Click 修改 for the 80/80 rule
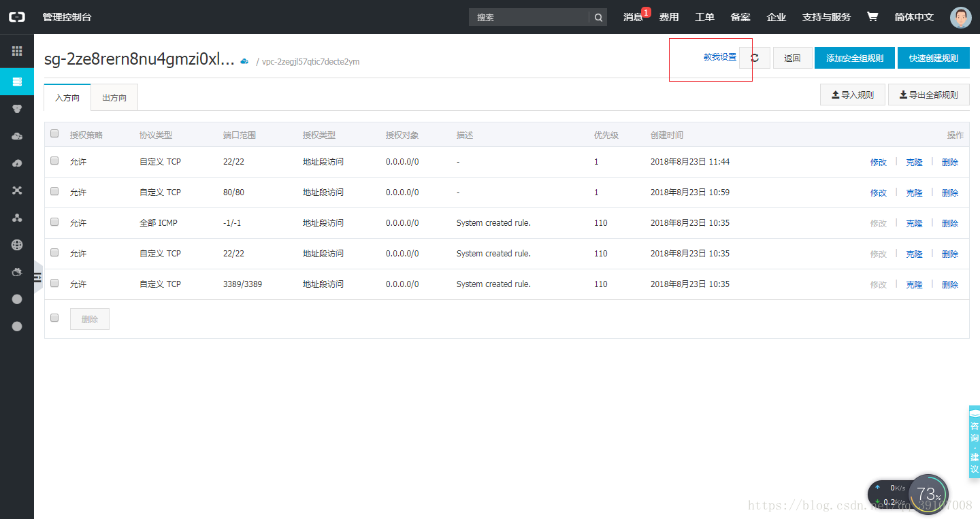The height and width of the screenshot is (519, 980). point(879,193)
